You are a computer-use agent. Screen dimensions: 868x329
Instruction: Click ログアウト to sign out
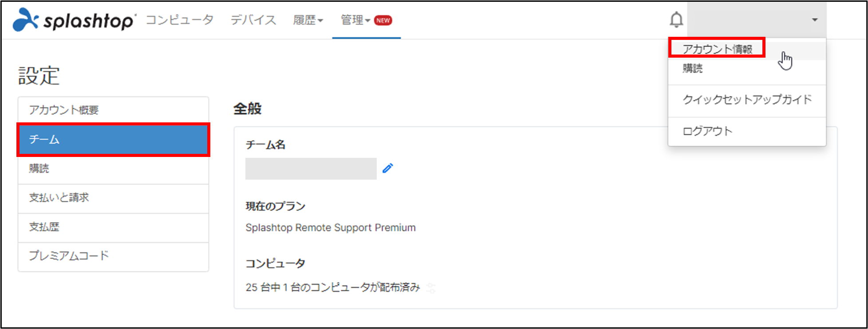706,131
